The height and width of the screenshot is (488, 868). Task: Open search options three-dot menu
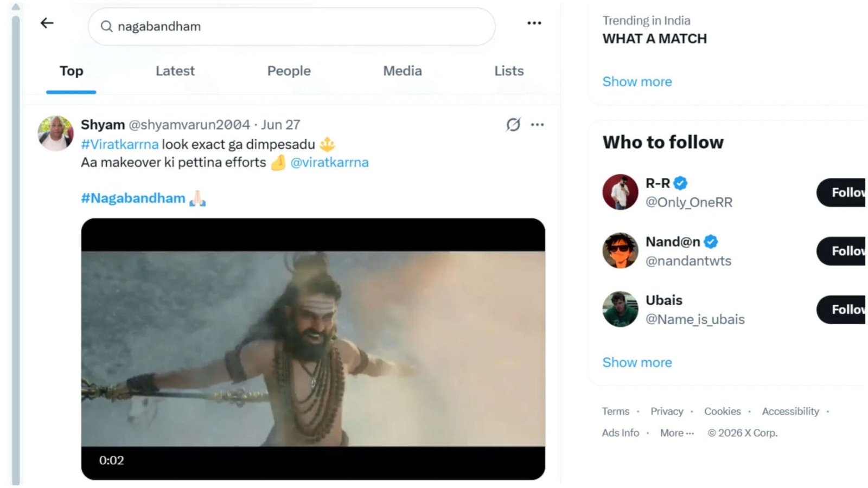coord(534,23)
